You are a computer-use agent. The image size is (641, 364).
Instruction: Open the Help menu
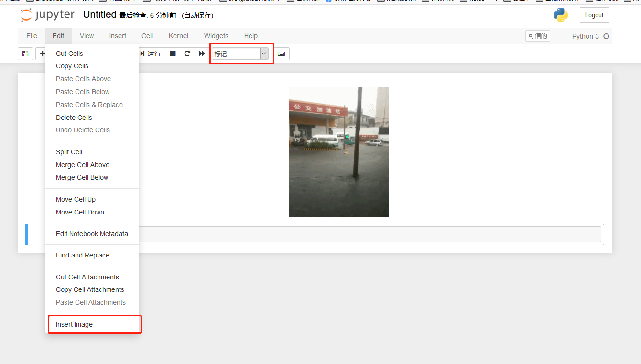(251, 36)
